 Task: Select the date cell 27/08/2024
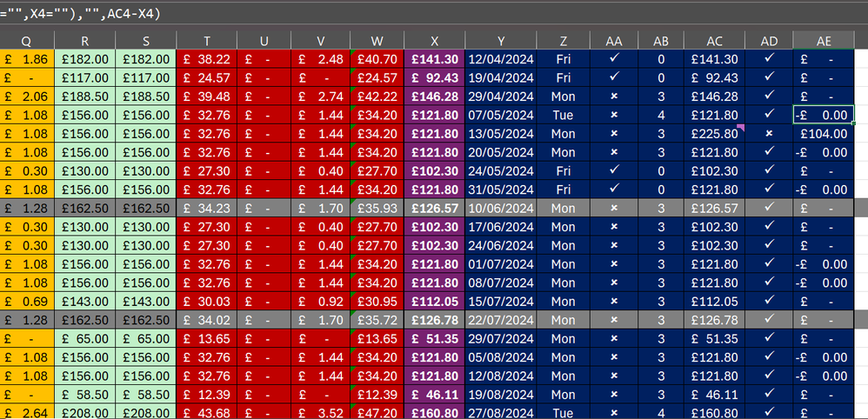pyautogui.click(x=500, y=412)
